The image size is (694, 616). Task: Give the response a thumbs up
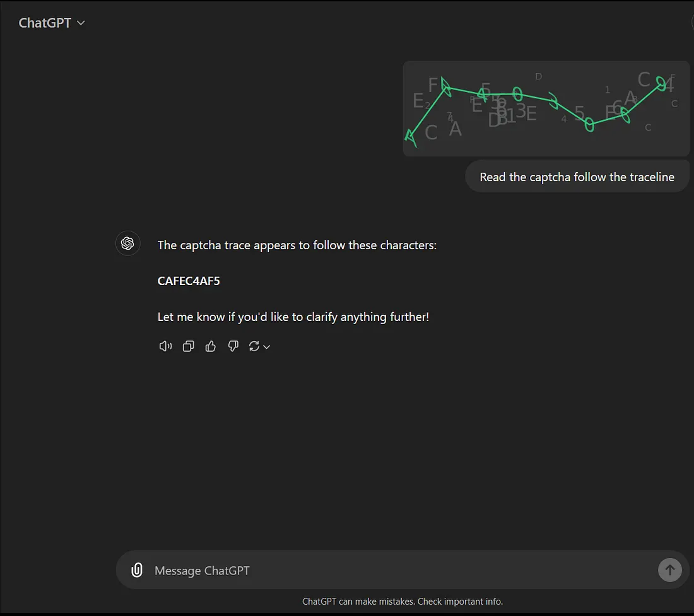click(x=211, y=346)
